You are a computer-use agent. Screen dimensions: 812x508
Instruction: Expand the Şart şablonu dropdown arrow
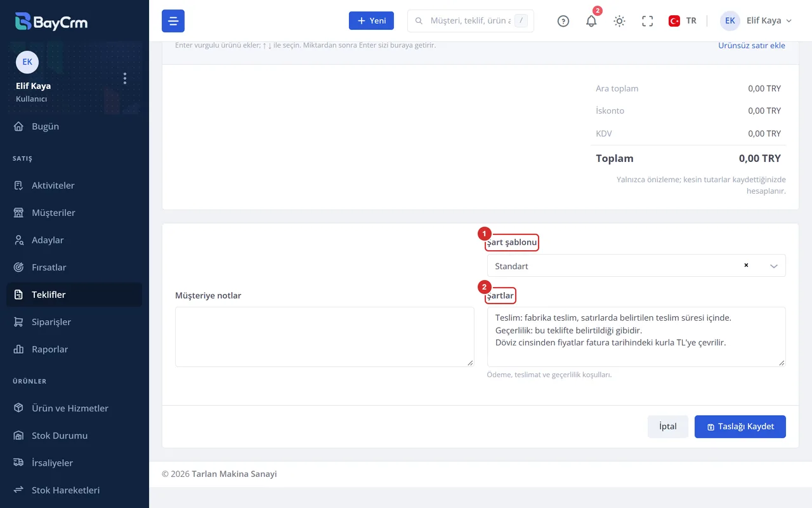tap(774, 266)
